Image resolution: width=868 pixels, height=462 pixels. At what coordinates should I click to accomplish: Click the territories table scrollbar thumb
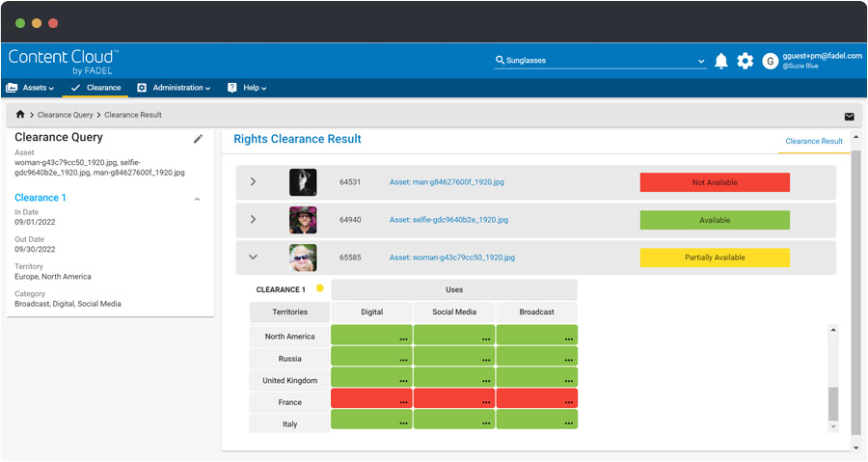(x=833, y=404)
